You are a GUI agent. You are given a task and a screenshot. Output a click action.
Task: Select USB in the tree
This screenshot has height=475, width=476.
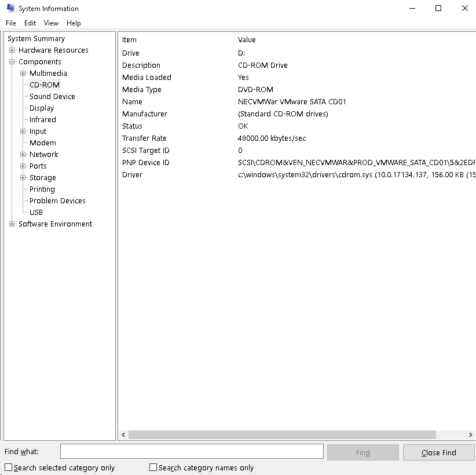[36, 212]
